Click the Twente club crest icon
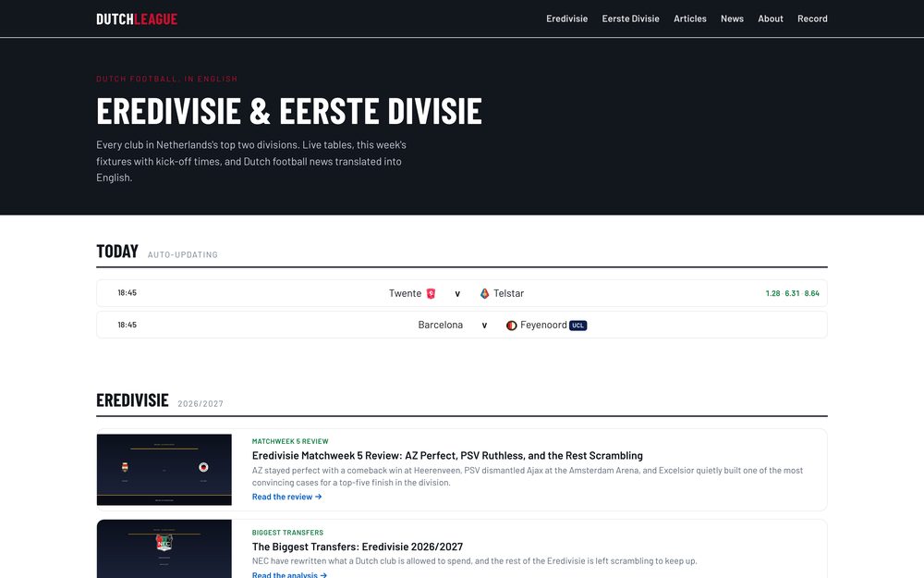The height and width of the screenshot is (578, 924). click(x=431, y=294)
